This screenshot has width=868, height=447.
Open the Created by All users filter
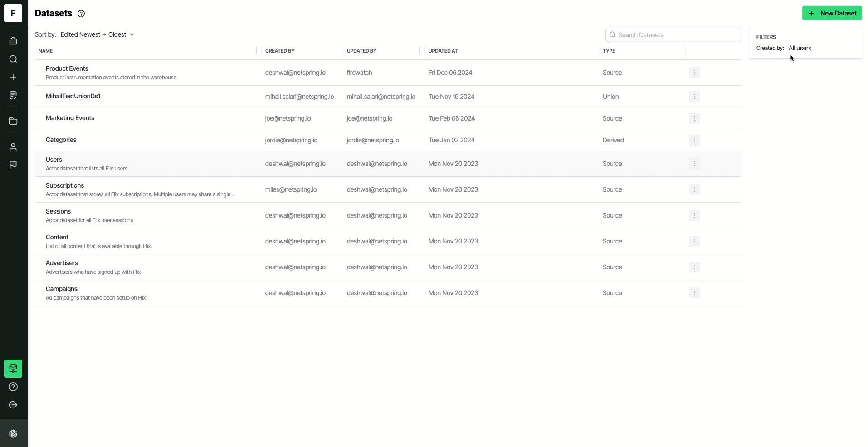tap(800, 48)
